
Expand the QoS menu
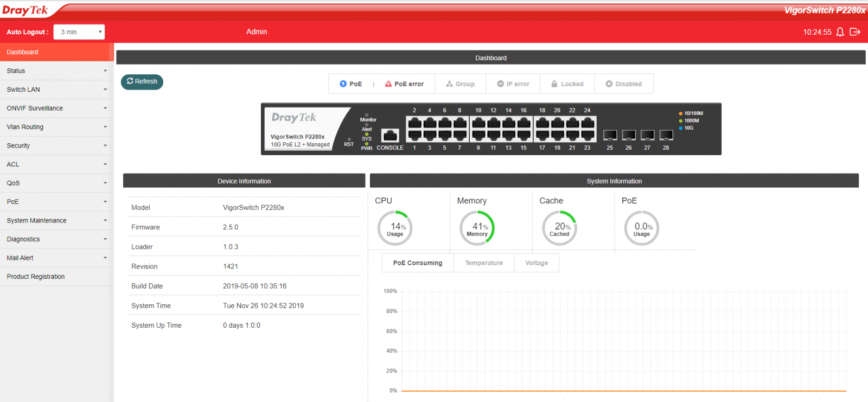(x=56, y=183)
